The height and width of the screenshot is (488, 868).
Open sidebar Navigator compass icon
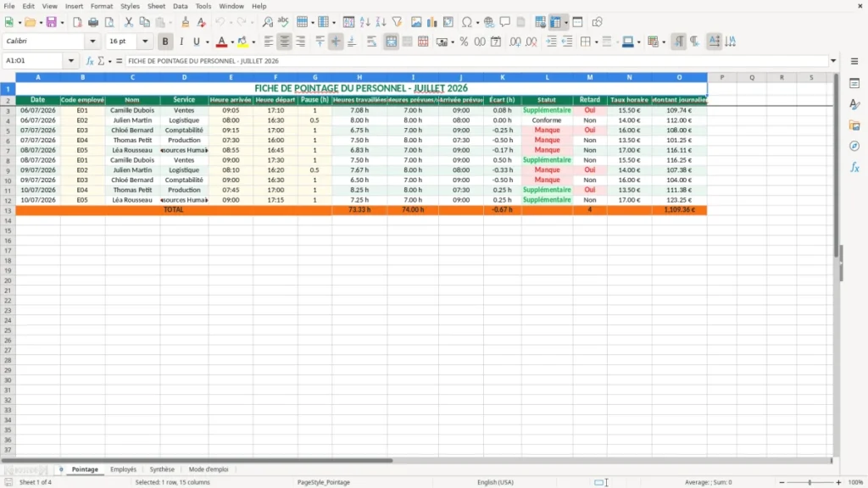(x=854, y=146)
